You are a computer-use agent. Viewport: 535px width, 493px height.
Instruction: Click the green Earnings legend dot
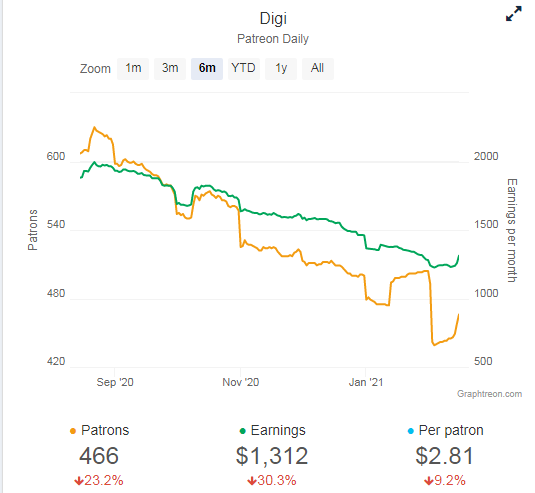pyautogui.click(x=243, y=431)
